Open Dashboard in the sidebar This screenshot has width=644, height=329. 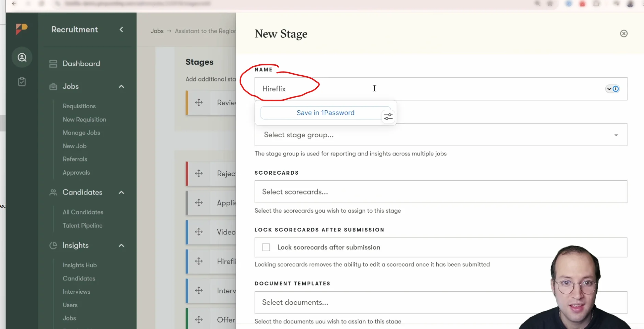click(81, 64)
